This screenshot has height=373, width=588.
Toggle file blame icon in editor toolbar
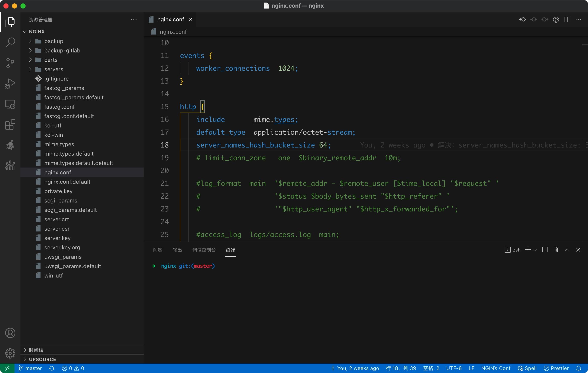click(556, 20)
